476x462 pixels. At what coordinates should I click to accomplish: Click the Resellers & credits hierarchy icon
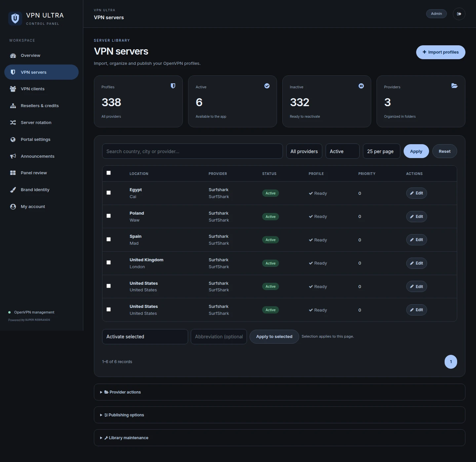coord(13,106)
